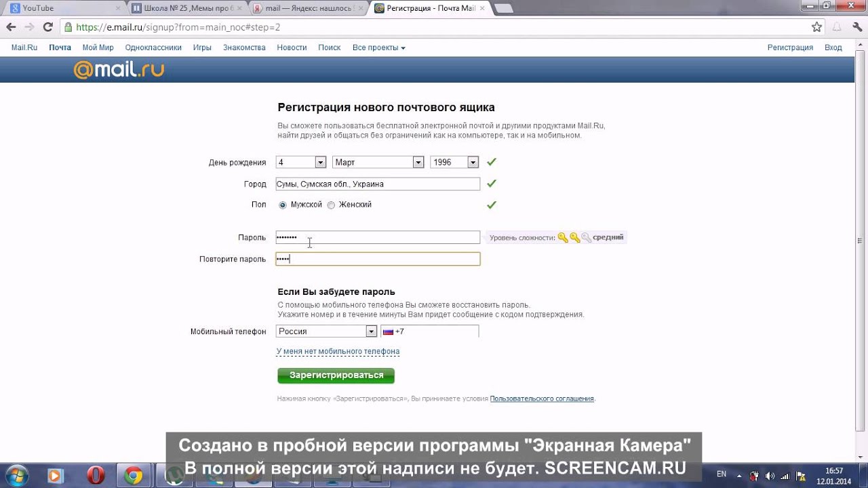Image resolution: width=868 pixels, height=488 pixels.
Task: Show hidden tray icons arrow
Action: (741, 475)
